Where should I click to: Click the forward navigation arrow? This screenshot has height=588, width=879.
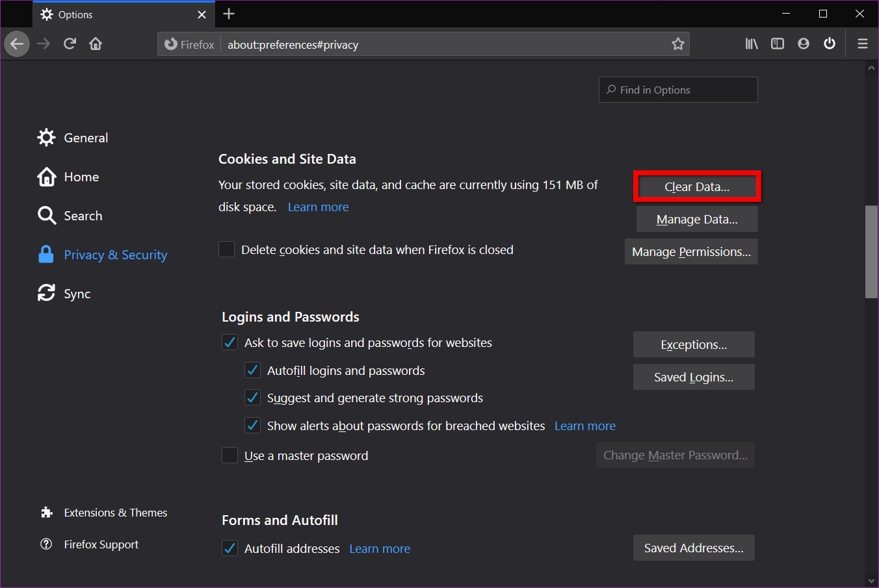click(x=44, y=44)
